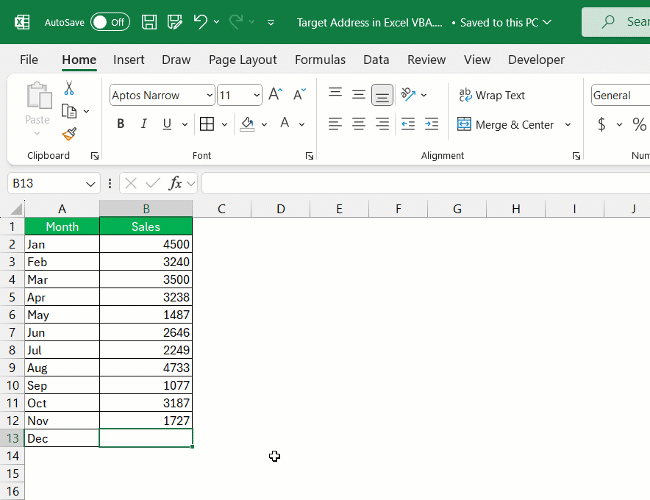The image size is (650, 500).
Task: Toggle AutoSave switch
Action: [x=110, y=22]
